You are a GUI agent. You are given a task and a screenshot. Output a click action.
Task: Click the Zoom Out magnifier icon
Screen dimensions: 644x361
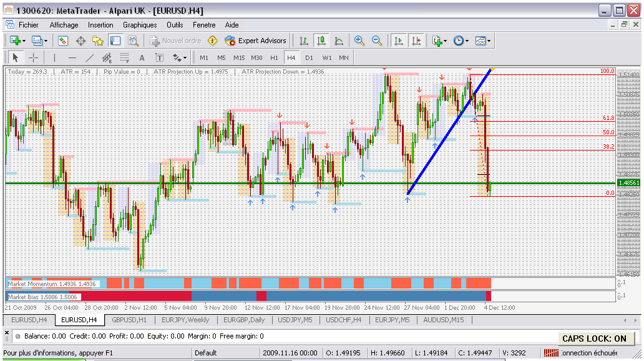(x=377, y=41)
